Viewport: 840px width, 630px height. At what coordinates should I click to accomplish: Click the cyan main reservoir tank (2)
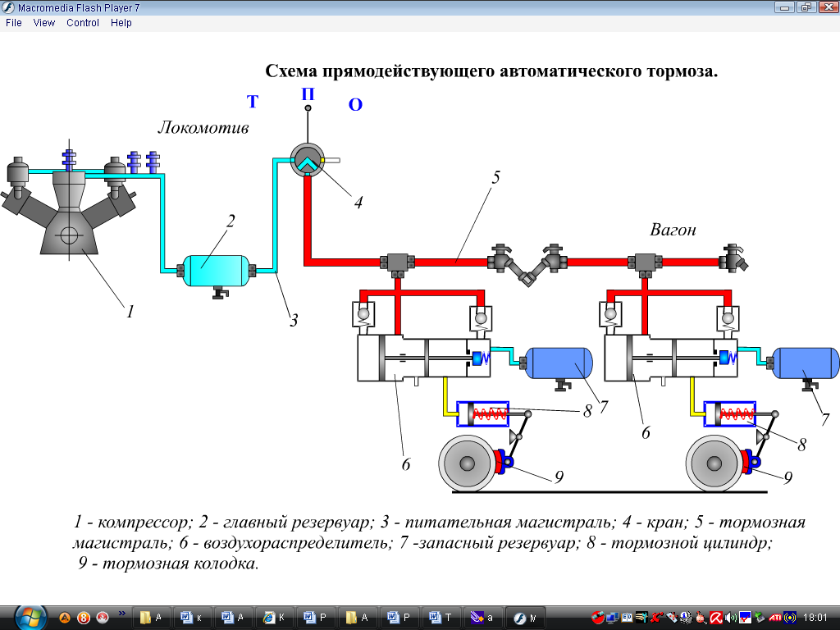tap(216, 271)
